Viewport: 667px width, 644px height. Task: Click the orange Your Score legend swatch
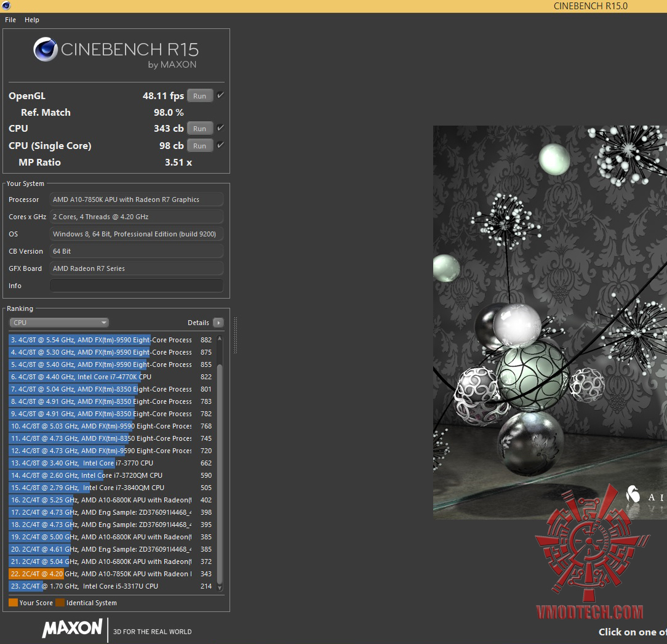coord(13,603)
